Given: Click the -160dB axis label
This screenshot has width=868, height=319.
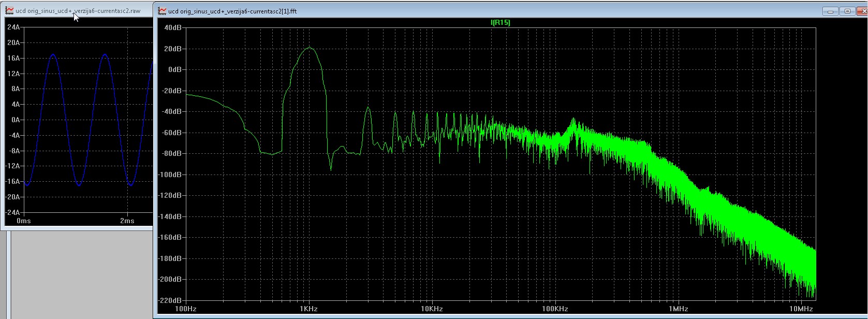Looking at the screenshot, I should [171, 237].
